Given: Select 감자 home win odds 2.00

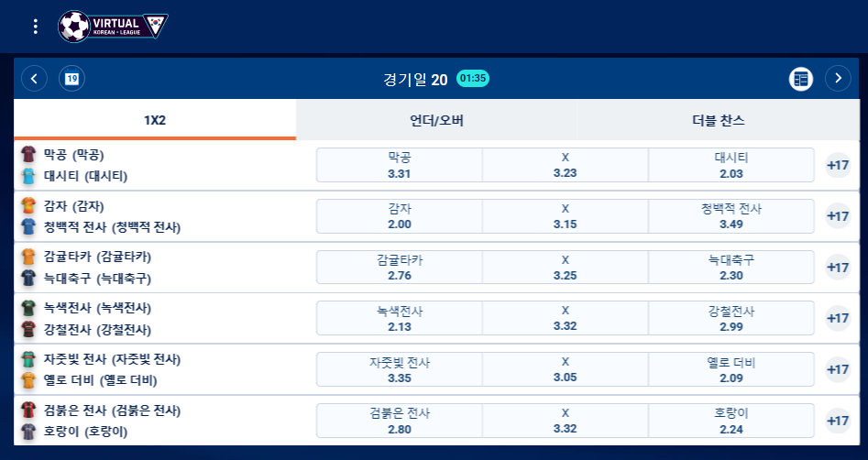Looking at the screenshot, I should pos(399,216).
